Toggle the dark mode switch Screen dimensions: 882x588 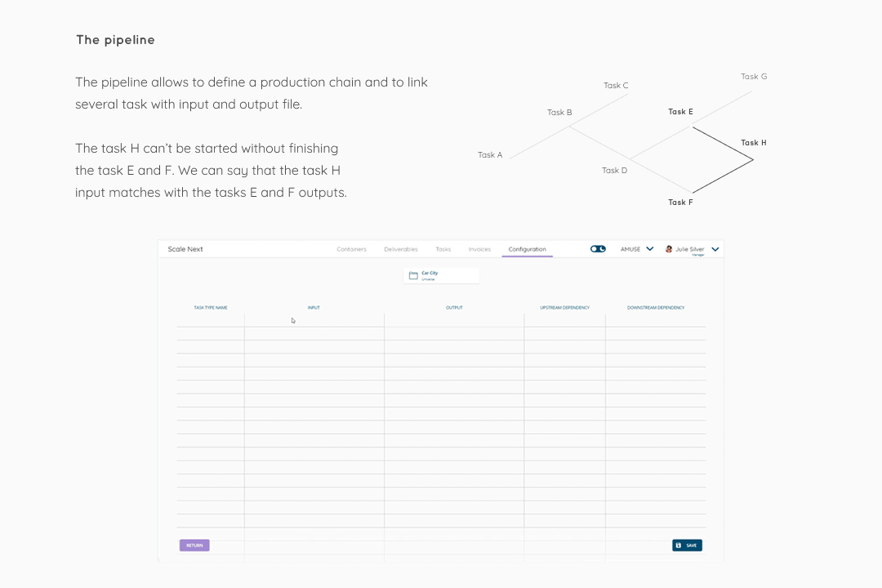point(598,249)
